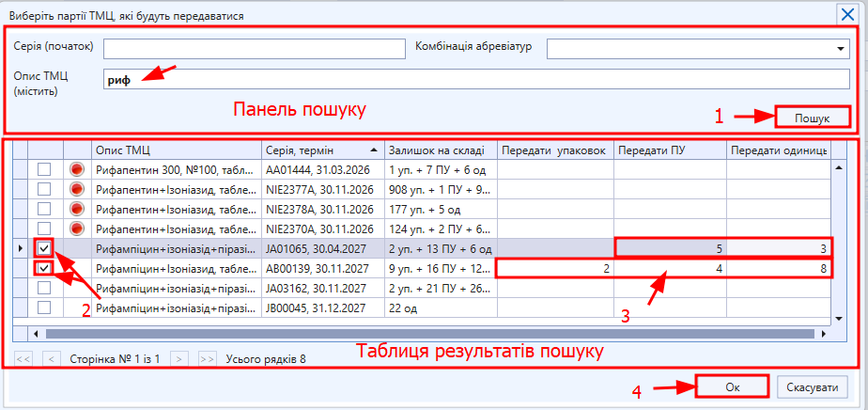Edit Передати ПУ value 5 for JA01065
The width and height of the screenshot is (868, 410).
coord(670,249)
